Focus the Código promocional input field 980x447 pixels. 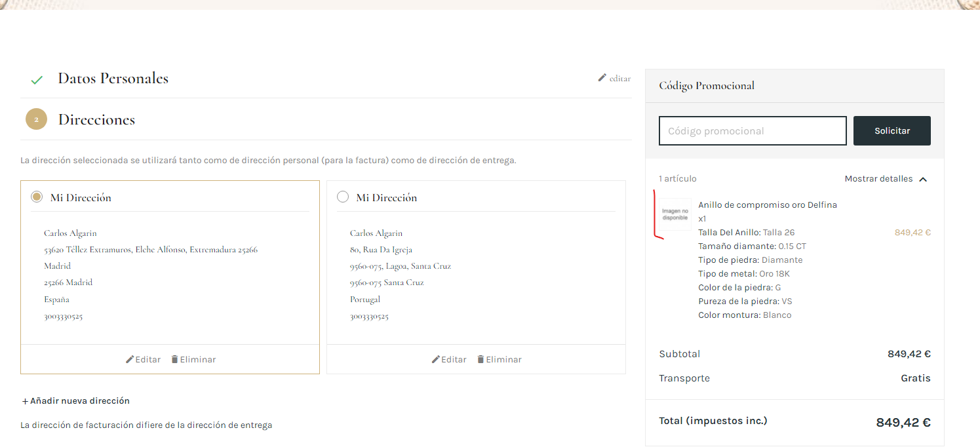coord(753,130)
